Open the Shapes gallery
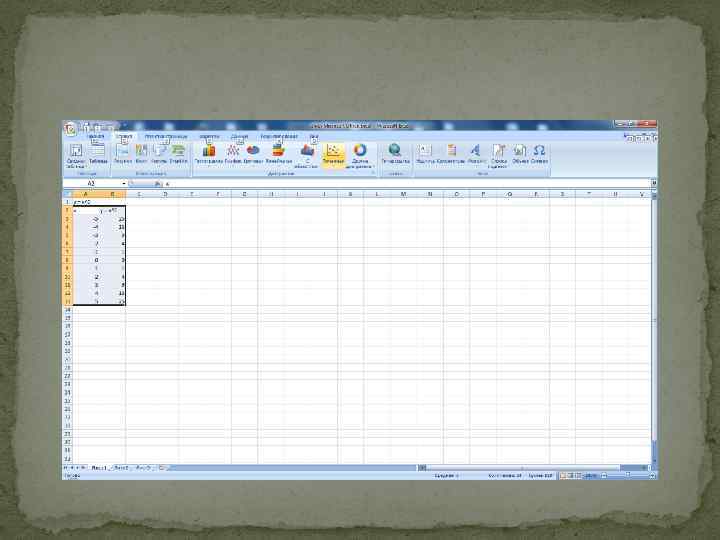The height and width of the screenshot is (540, 720). tap(159, 154)
